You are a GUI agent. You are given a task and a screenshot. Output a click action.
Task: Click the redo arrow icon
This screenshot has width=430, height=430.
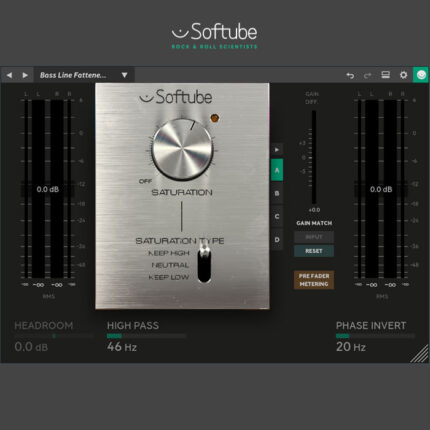pyautogui.click(x=367, y=76)
